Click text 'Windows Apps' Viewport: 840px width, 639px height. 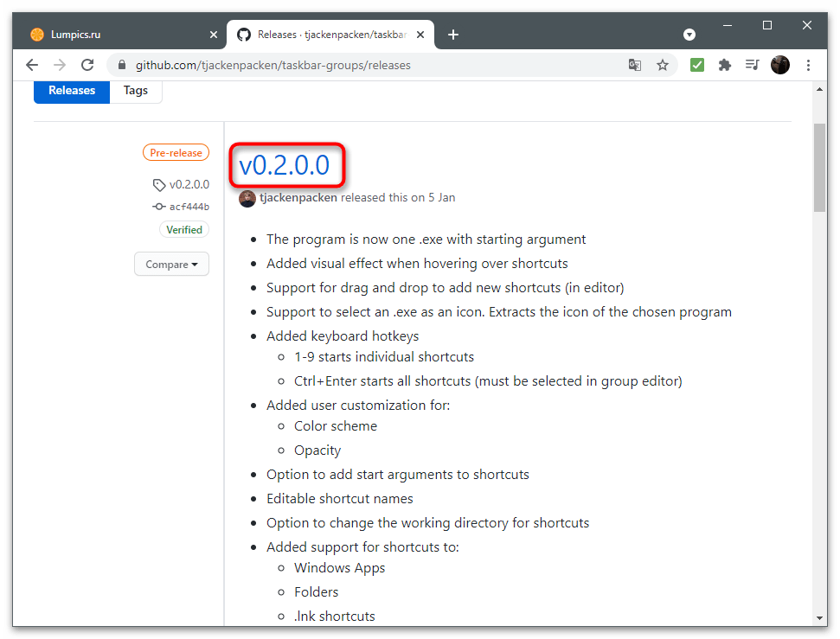click(x=339, y=568)
